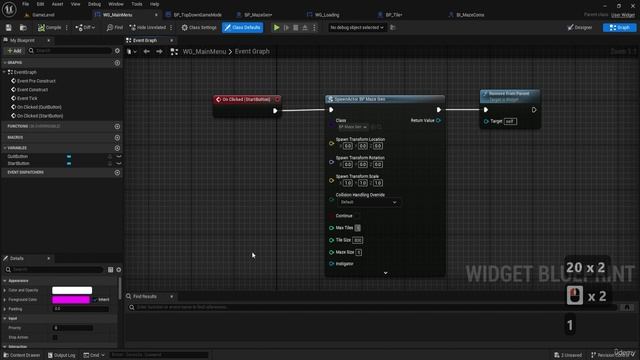Close the WG_MainMenu tab
Viewport: 640px width, 360px height.
tap(156, 15)
